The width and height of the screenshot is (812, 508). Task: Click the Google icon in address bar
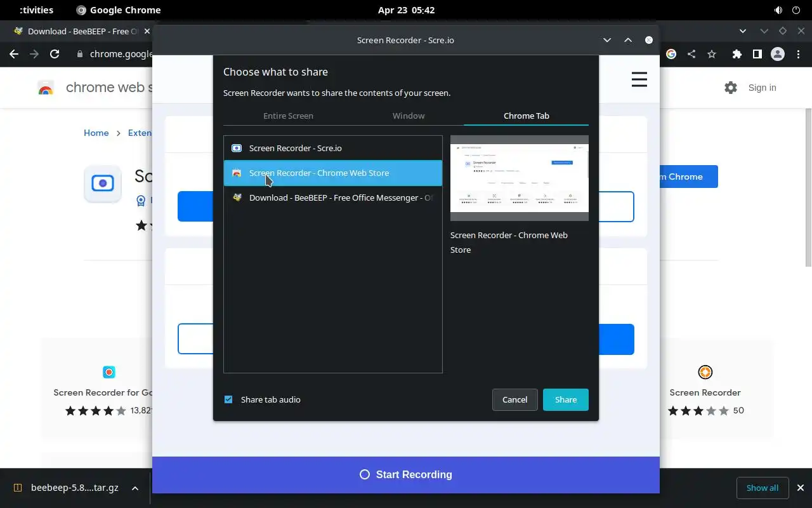(x=671, y=54)
